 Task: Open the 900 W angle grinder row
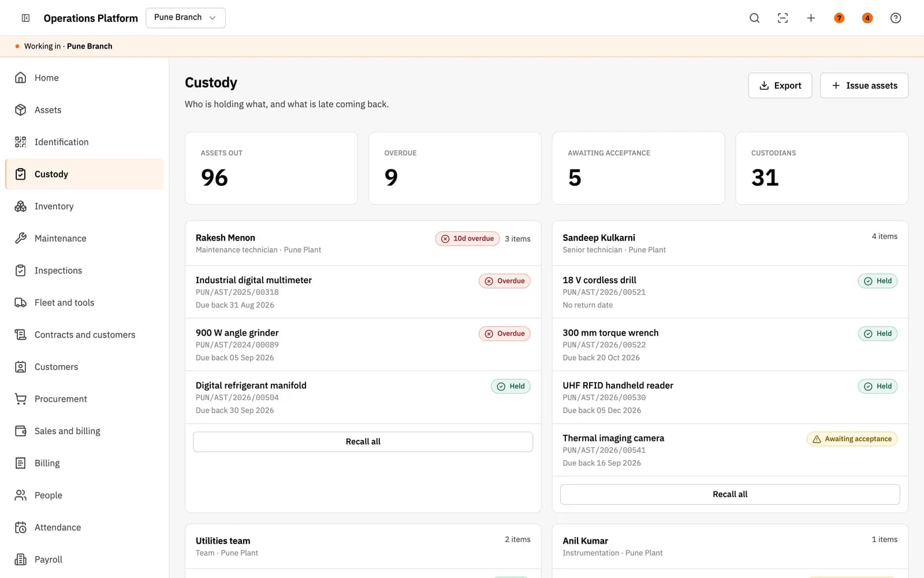coord(363,344)
